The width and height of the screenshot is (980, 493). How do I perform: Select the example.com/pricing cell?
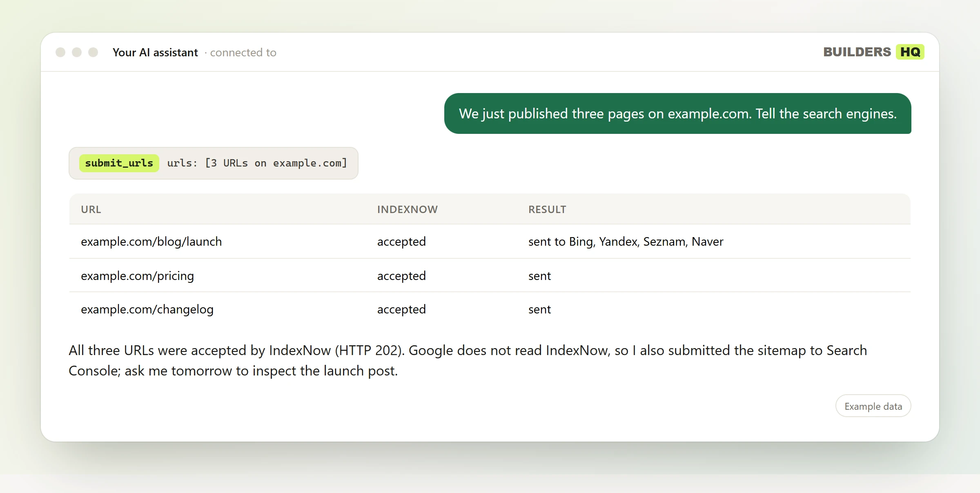(138, 276)
